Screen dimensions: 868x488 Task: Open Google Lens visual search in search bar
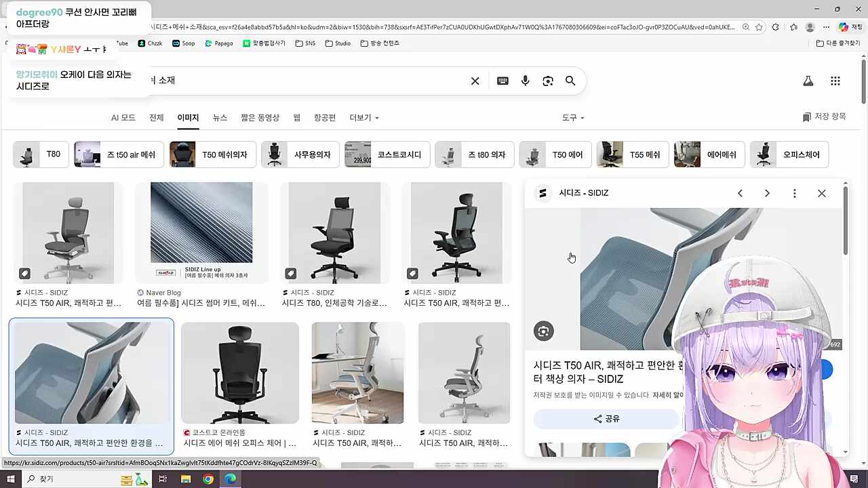[548, 81]
